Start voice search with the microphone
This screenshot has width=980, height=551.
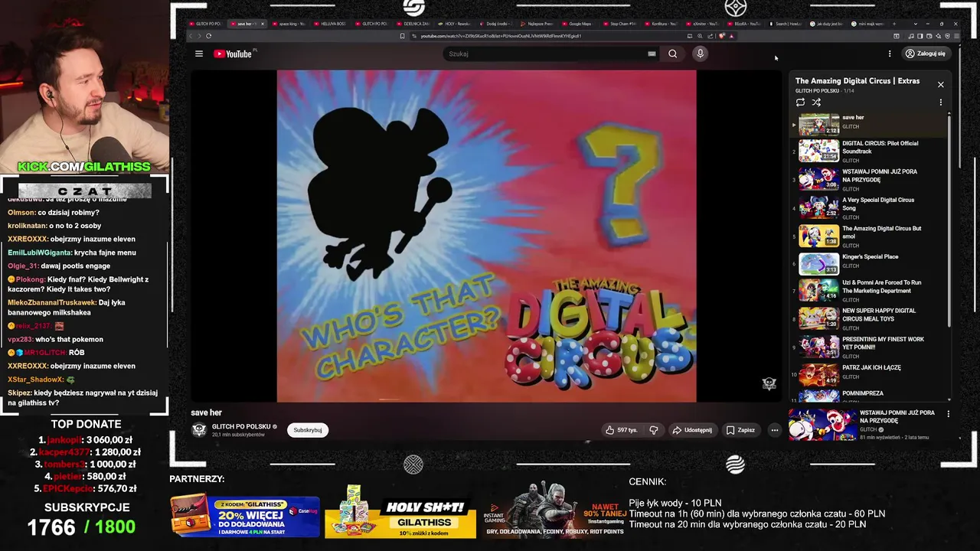pyautogui.click(x=700, y=54)
